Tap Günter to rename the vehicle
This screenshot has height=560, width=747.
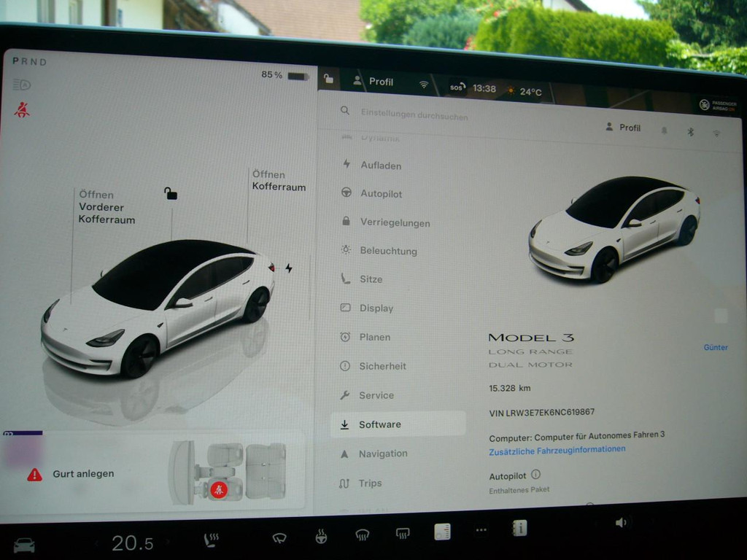click(x=716, y=347)
